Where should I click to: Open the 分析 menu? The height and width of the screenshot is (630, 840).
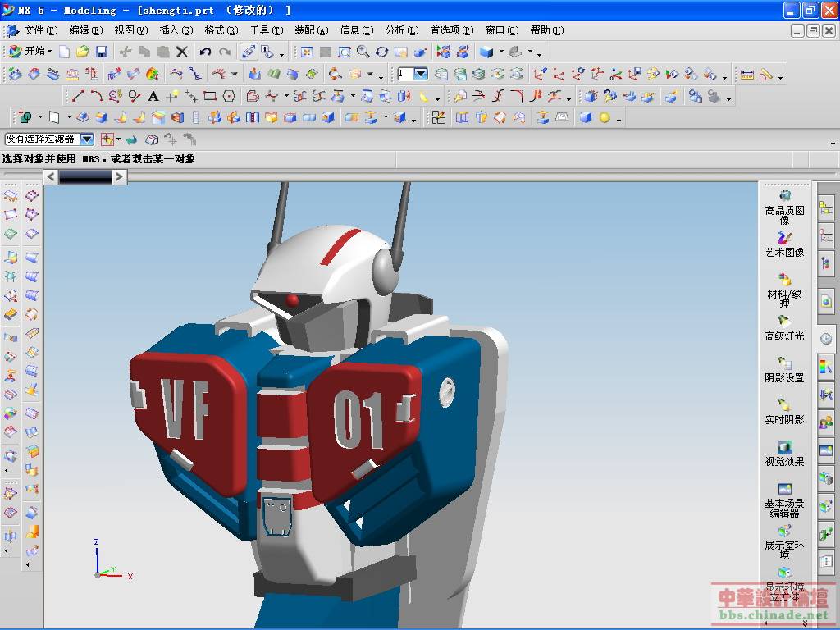pyautogui.click(x=401, y=30)
